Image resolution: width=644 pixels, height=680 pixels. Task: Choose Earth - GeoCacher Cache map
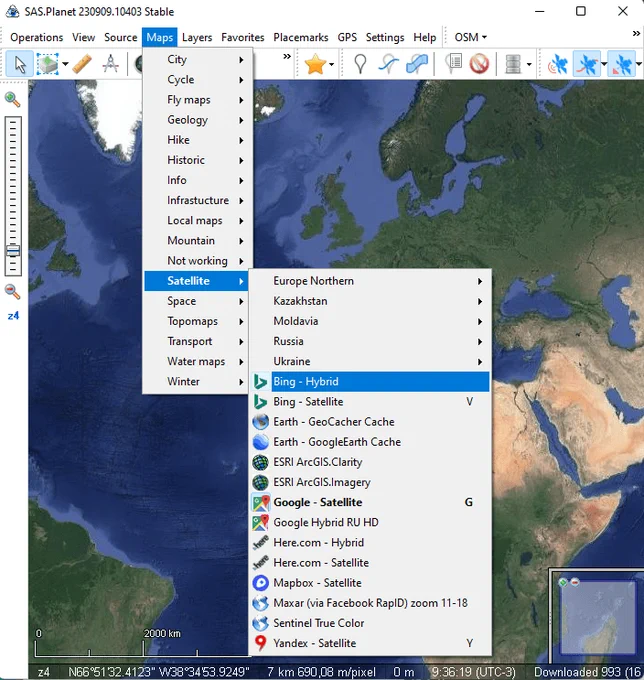pos(371,422)
